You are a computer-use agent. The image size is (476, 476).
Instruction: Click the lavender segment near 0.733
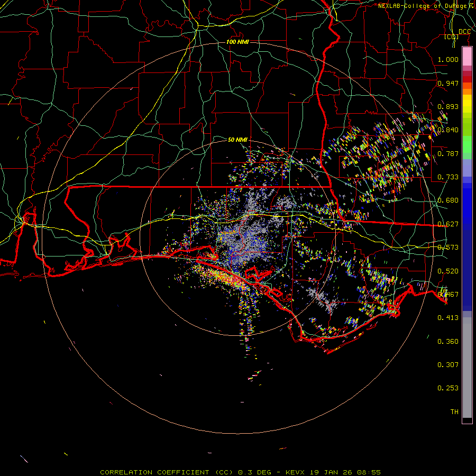467,168
